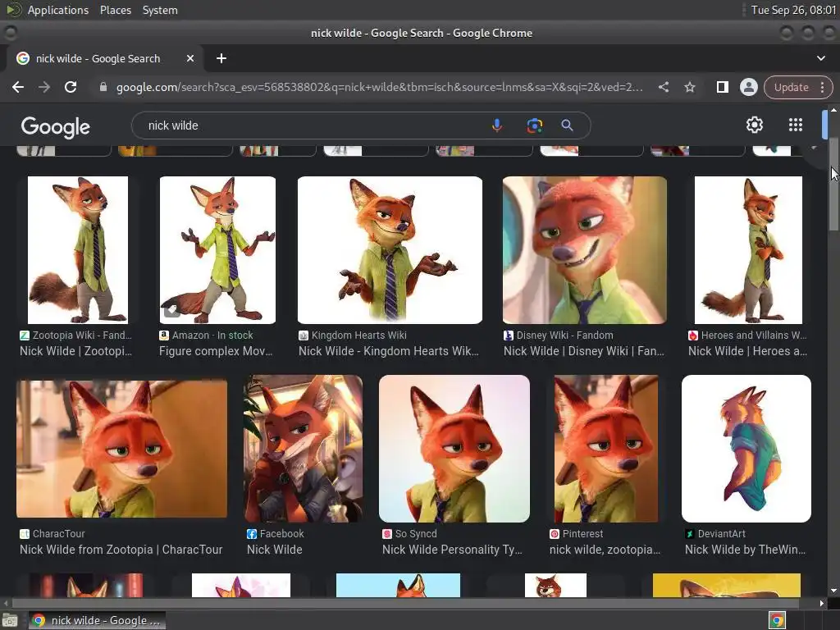Close the nick wilde - Google Search tab
840x630 pixels.
coord(190,58)
